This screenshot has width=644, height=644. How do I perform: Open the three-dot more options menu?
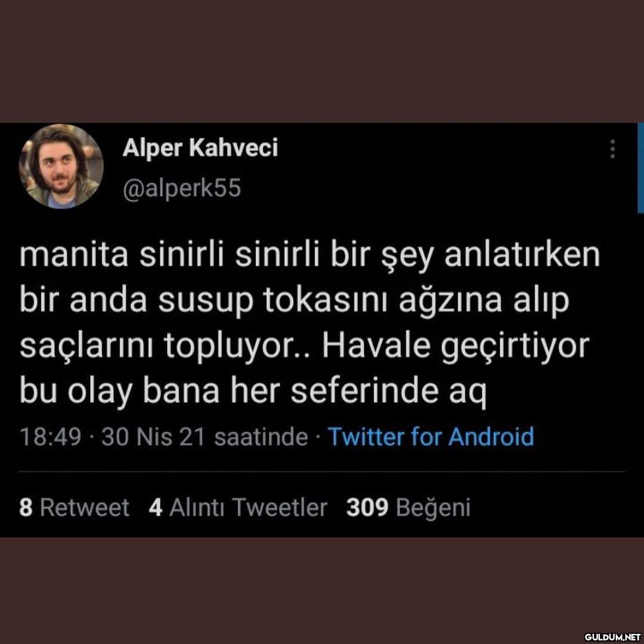612,149
